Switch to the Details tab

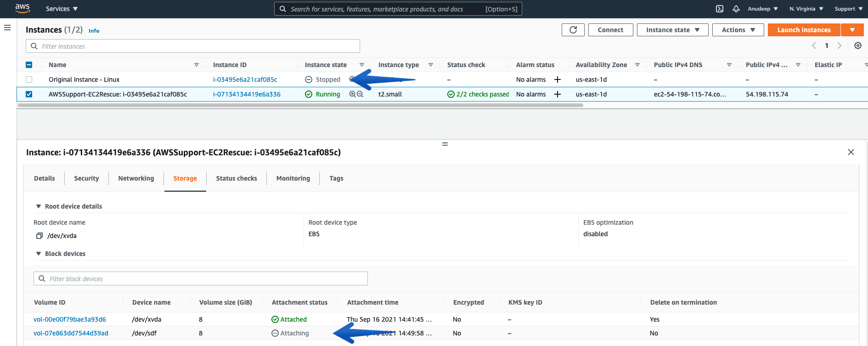tap(45, 178)
